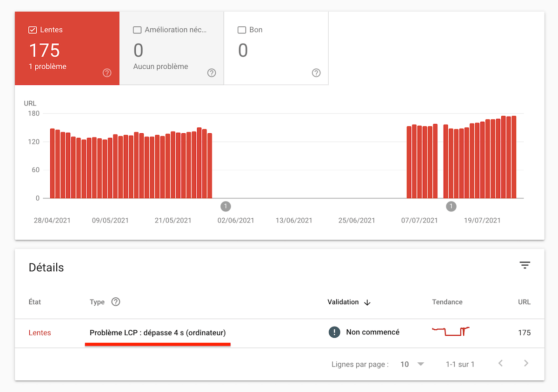Viewport: 558px width, 392px height.
Task: Uncheck the Lentes checkbox
Action: [33, 29]
